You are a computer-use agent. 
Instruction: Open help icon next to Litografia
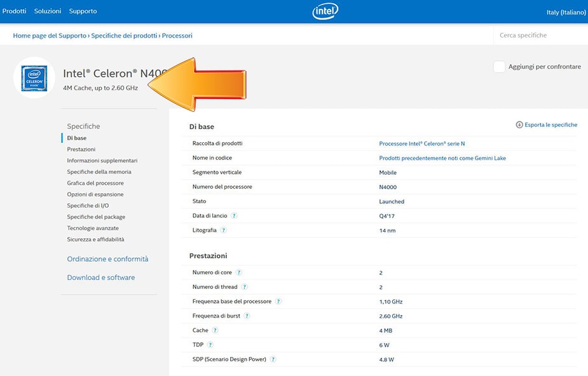tap(224, 231)
